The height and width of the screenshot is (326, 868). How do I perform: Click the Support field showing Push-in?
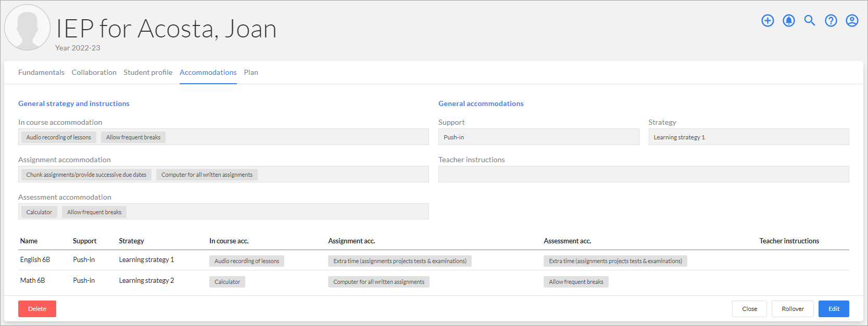tap(538, 137)
